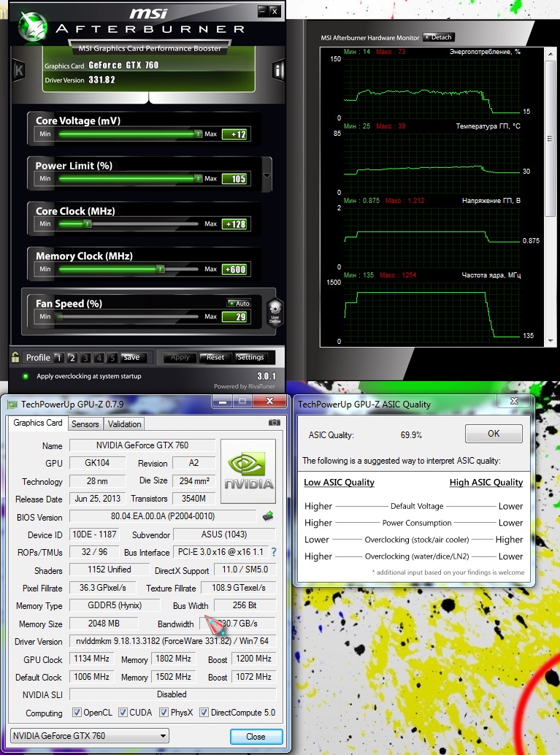Image resolution: width=560 pixels, height=755 pixels.
Task: Click the BIOS Version 80.04.EA.00.0A field
Action: tap(163, 516)
